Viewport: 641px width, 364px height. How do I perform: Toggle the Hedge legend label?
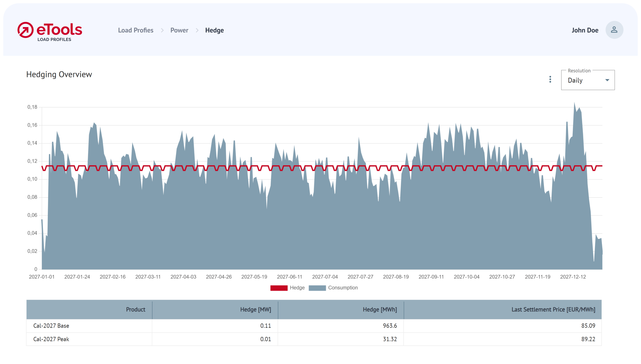point(297,288)
